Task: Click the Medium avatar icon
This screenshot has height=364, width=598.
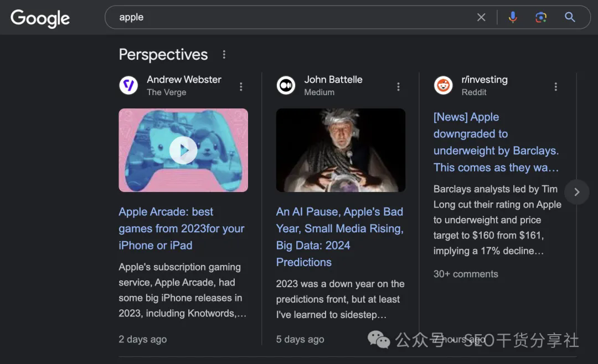Action: pyautogui.click(x=286, y=85)
